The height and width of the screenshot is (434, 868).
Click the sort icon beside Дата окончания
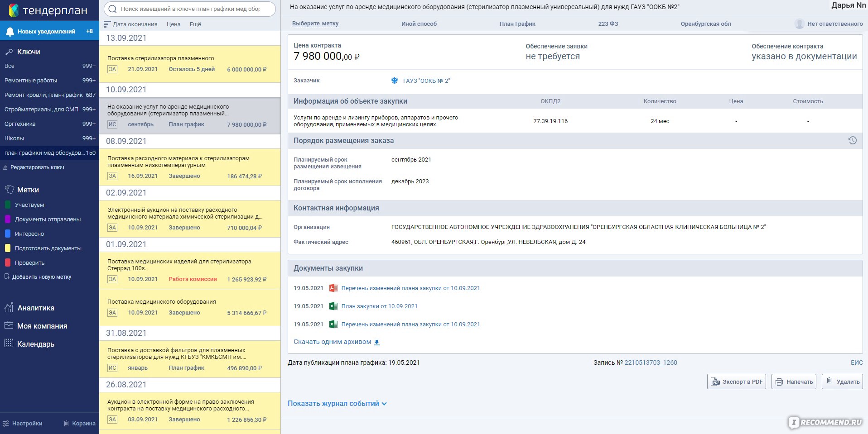click(107, 24)
